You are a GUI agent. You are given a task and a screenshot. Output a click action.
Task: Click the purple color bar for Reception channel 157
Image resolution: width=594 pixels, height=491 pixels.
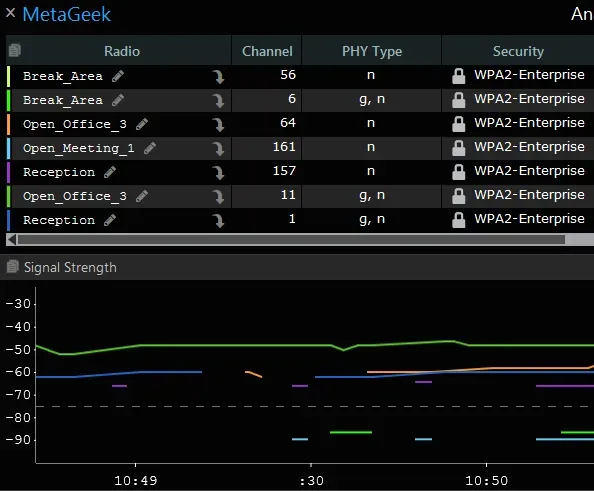coord(9,172)
